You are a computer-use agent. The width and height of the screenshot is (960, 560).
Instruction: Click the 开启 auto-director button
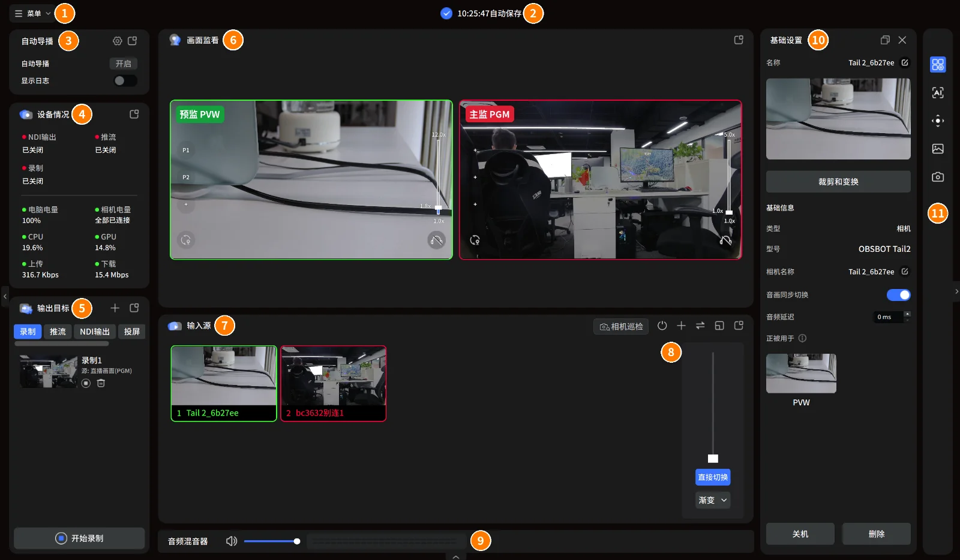[x=124, y=64]
